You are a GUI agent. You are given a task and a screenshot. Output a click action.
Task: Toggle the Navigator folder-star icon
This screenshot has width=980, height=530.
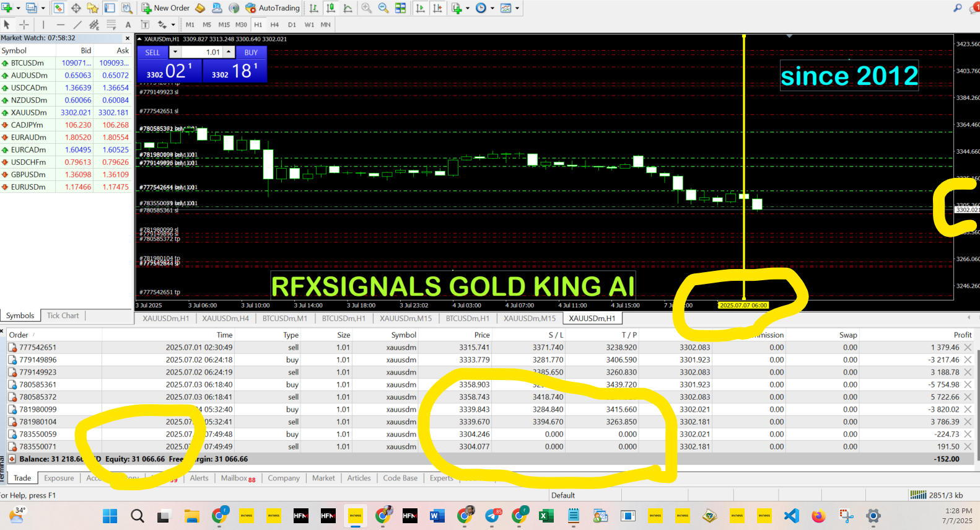tap(93, 8)
